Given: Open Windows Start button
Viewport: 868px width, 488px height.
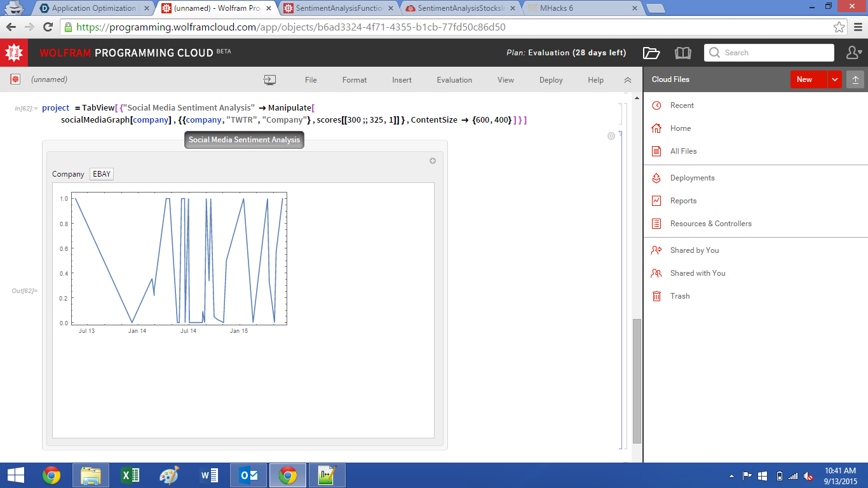Looking at the screenshot, I should 15,475.
